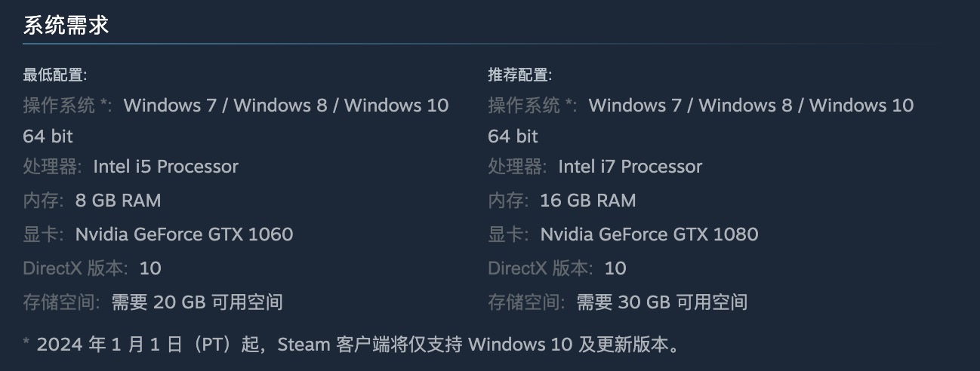Viewport: 980px width, 371px height.
Task: Click 内存 label beside 16 GB RAM
Action: [x=507, y=201]
